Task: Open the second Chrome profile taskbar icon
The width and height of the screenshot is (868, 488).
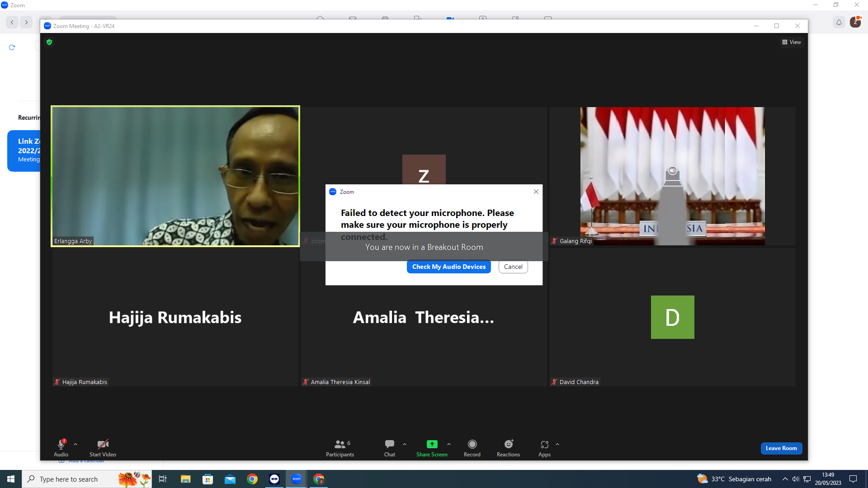Action: pyautogui.click(x=319, y=479)
